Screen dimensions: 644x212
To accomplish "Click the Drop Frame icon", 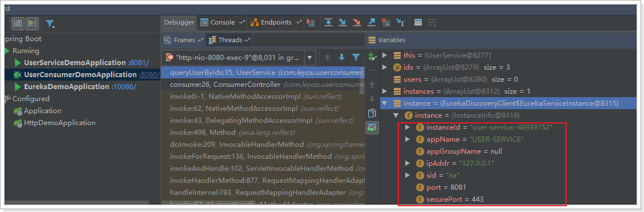I will [385, 22].
